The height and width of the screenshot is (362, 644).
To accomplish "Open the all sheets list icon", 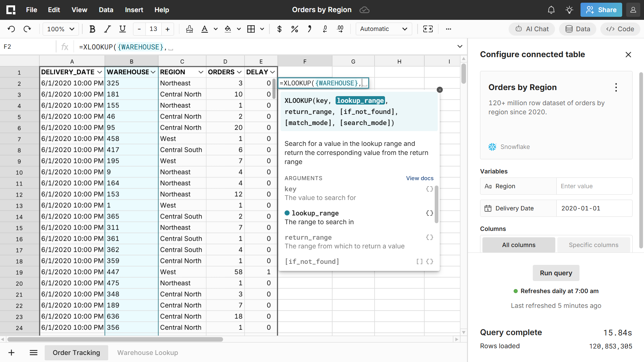I will pyautogui.click(x=33, y=353).
